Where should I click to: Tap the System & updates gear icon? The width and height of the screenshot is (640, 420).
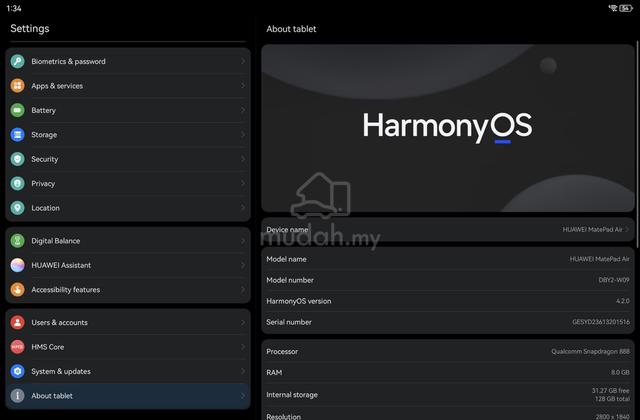point(18,371)
